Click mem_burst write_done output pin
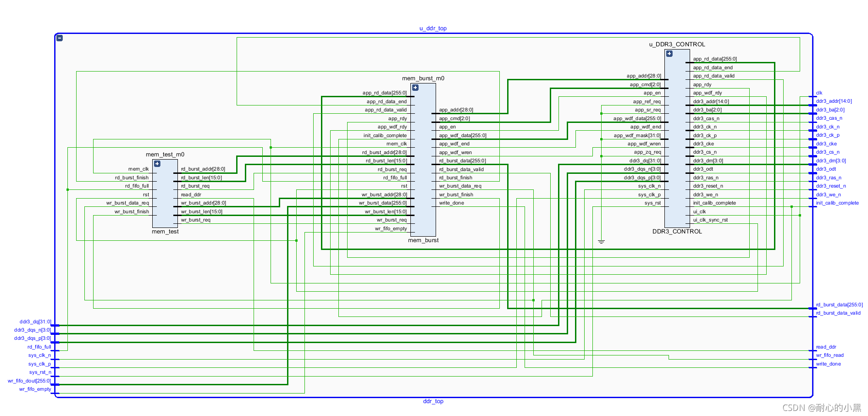This screenshot has height=416, width=868. [x=451, y=203]
